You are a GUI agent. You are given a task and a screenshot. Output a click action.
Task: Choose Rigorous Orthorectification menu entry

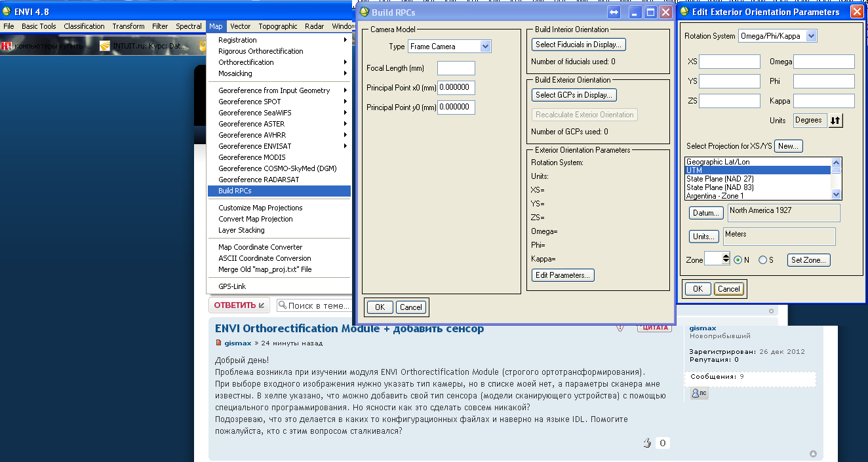click(x=279, y=51)
